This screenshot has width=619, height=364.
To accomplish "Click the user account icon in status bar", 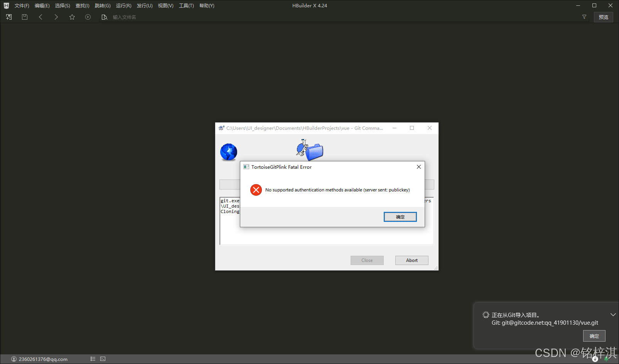I will (14, 359).
